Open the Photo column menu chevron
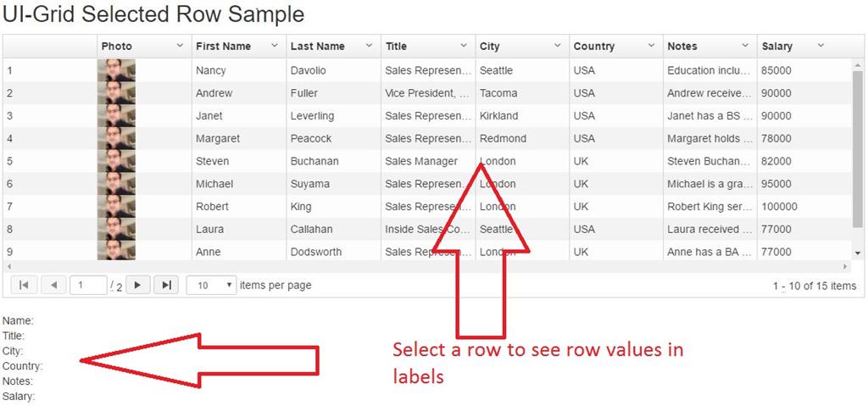This screenshot has height=406, width=868. coord(180,46)
